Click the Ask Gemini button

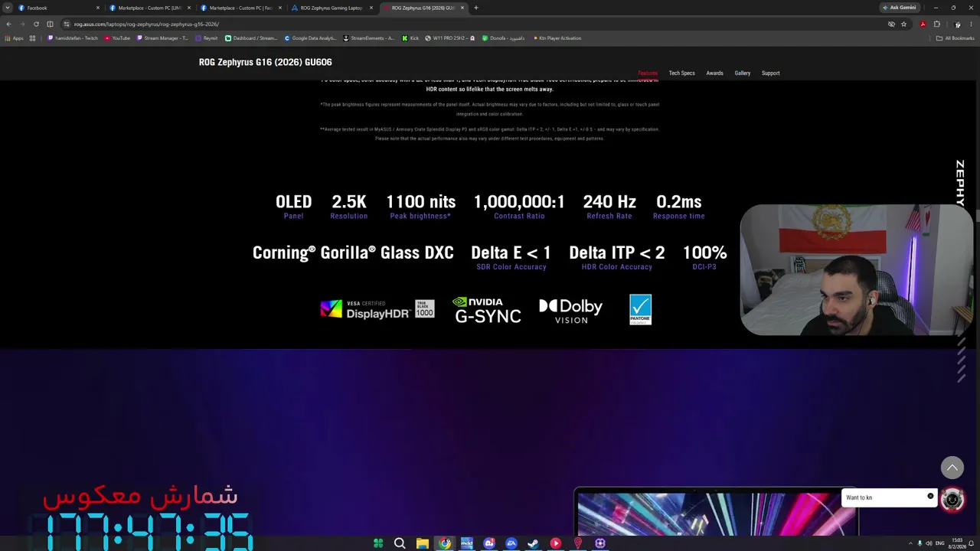pos(900,8)
